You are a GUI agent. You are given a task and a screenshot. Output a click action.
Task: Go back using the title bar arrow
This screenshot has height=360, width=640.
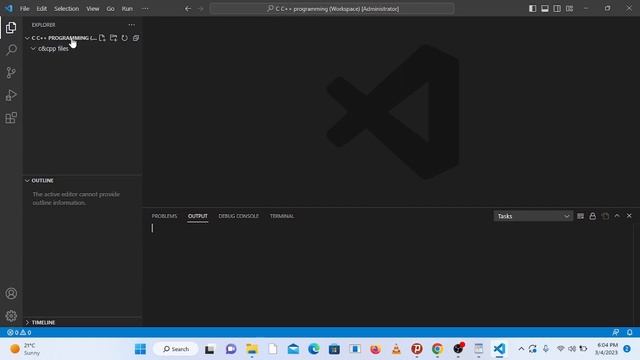click(x=188, y=9)
